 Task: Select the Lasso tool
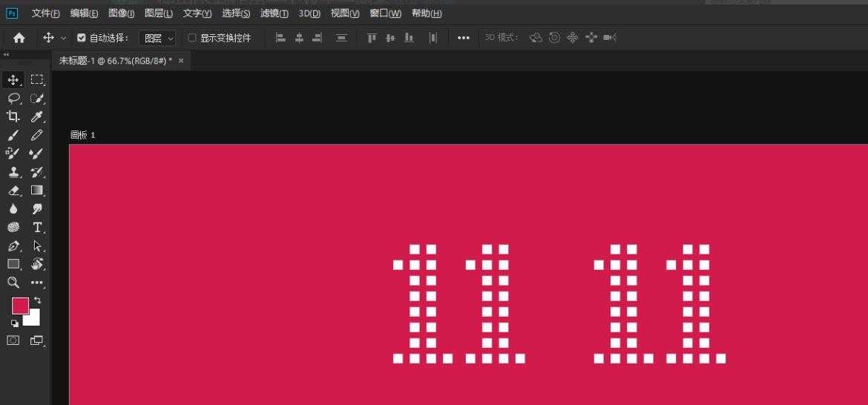(x=13, y=98)
